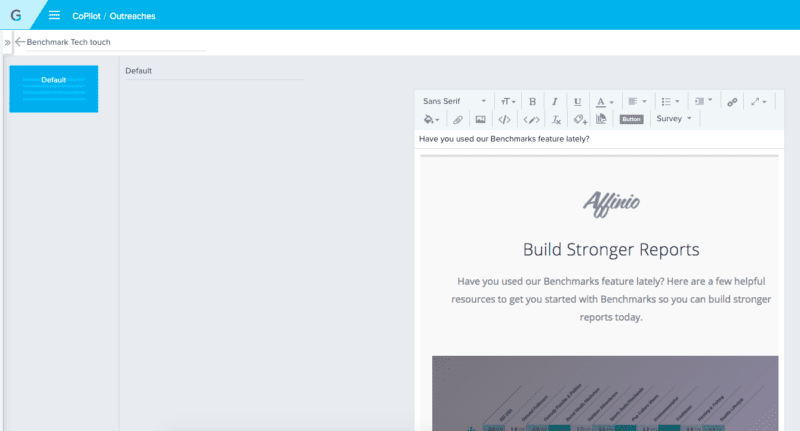Open the code view icon
800x431 pixels.
point(504,119)
